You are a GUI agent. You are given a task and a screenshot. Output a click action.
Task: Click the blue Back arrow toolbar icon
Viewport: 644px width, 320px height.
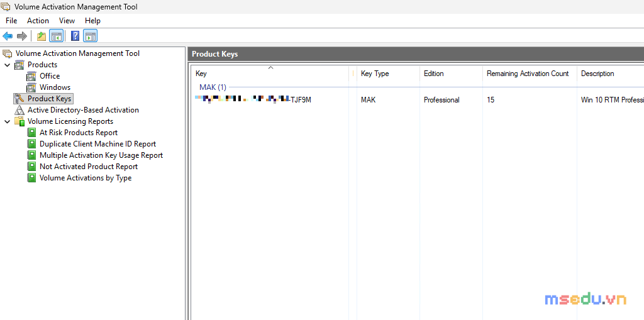[8, 36]
